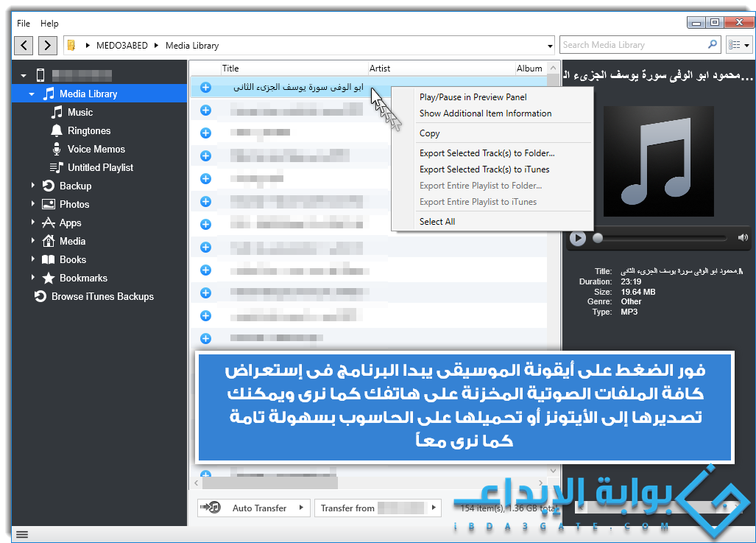
Task: Click the Ringtones bell icon
Action: [x=57, y=130]
